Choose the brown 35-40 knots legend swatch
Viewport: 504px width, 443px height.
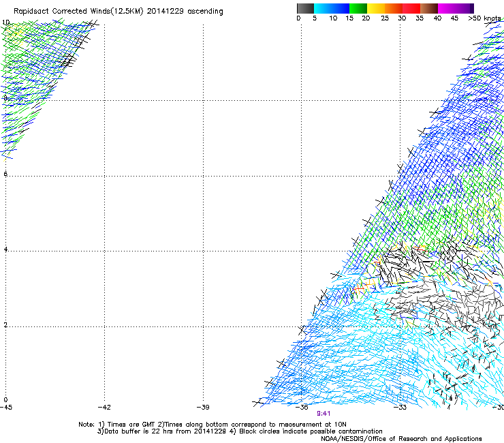click(x=429, y=8)
